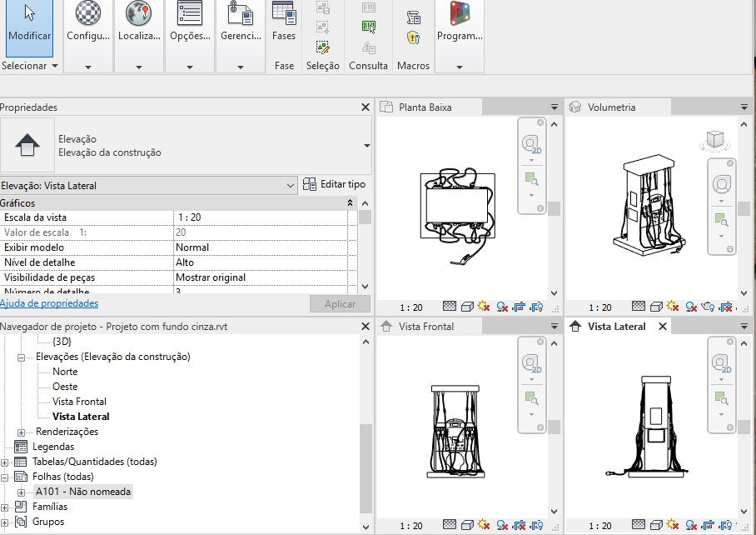Toggle crop region visibility in Planta Baixa
Viewport: 756px width, 535px height.
point(536,307)
